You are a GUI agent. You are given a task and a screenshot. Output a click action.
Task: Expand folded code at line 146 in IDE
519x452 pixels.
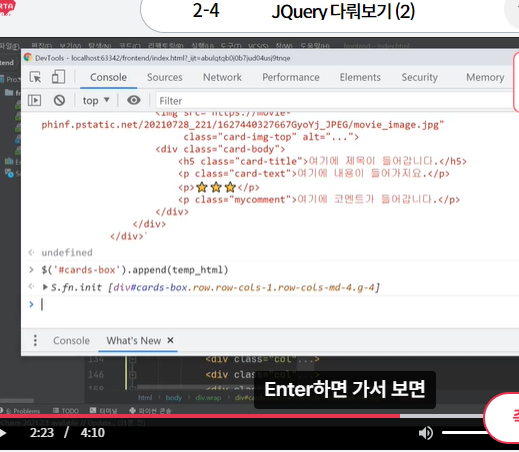(x=132, y=375)
